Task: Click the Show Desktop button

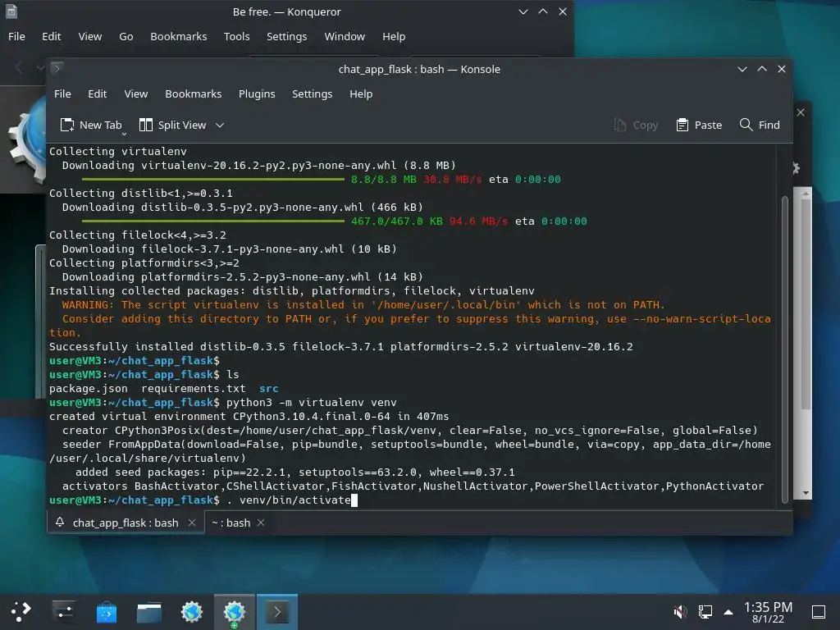Action: 819,611
